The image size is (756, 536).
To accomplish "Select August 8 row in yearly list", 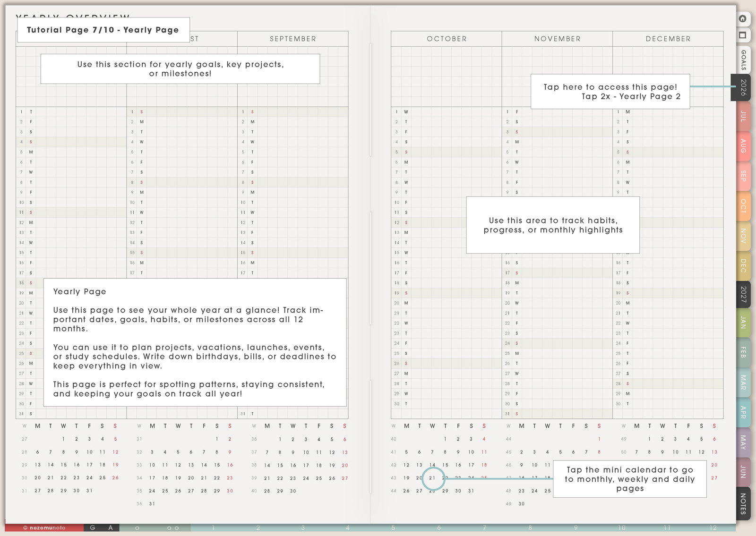I will tap(182, 182).
